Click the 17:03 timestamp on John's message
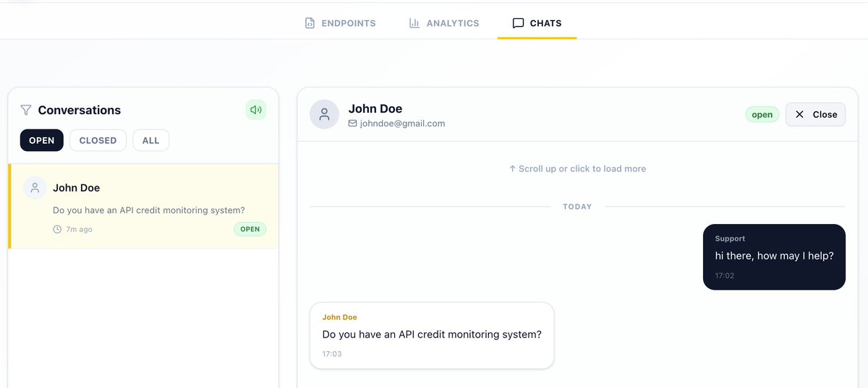This screenshot has height=388, width=868. pos(332,354)
